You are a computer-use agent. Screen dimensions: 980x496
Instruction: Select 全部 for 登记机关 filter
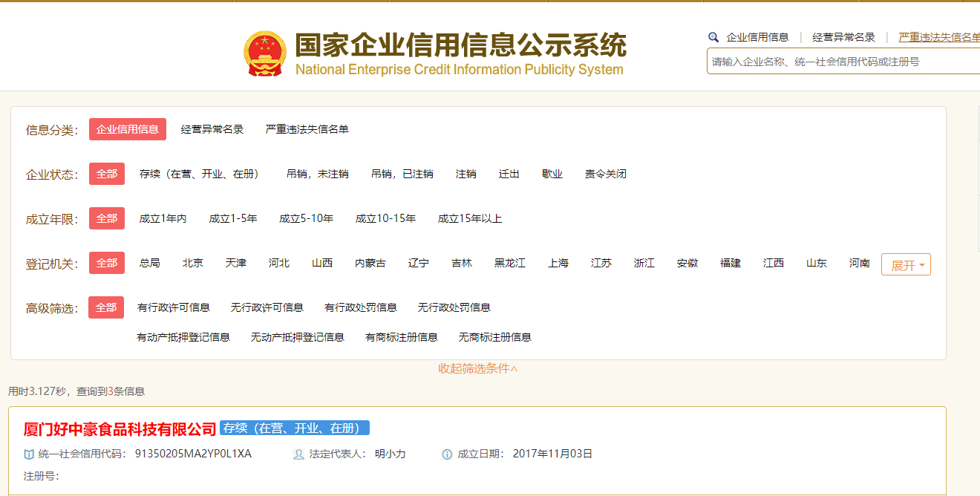point(107,263)
